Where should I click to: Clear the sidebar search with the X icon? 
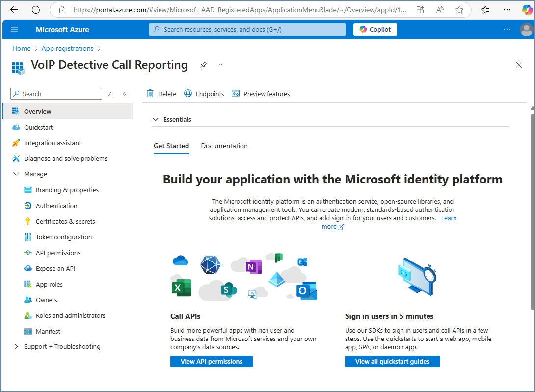click(110, 94)
